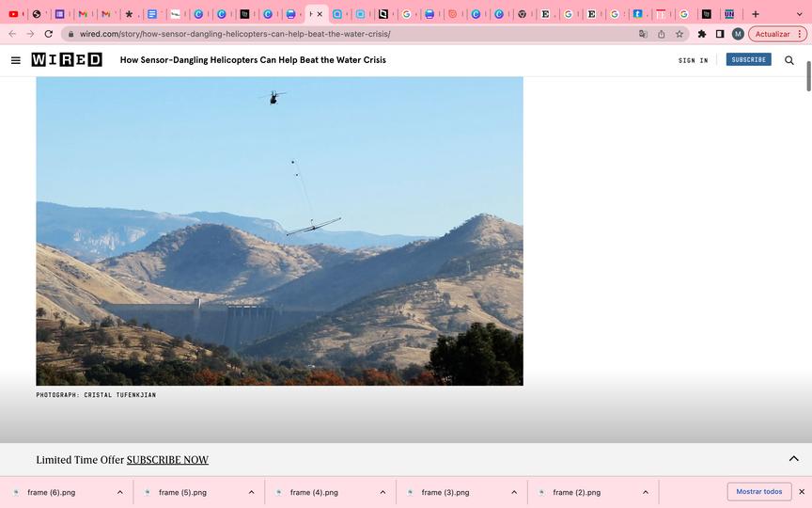Open download frame (2).png

point(576,492)
